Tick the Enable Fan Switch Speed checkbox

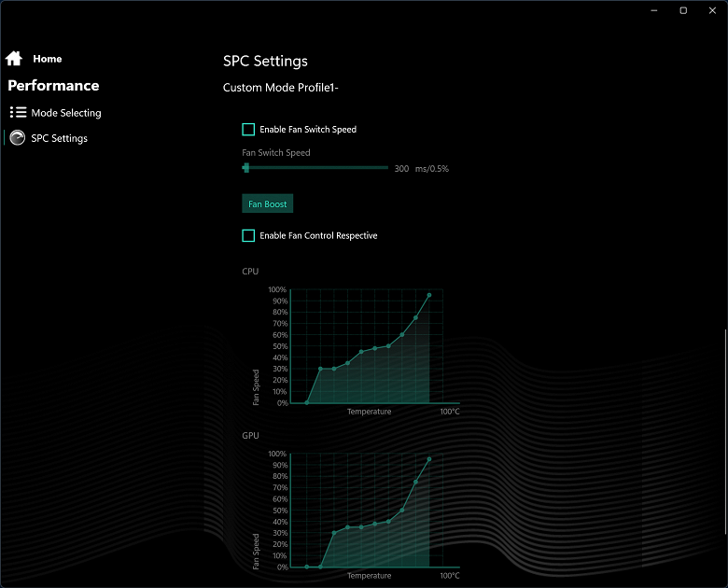tap(248, 130)
